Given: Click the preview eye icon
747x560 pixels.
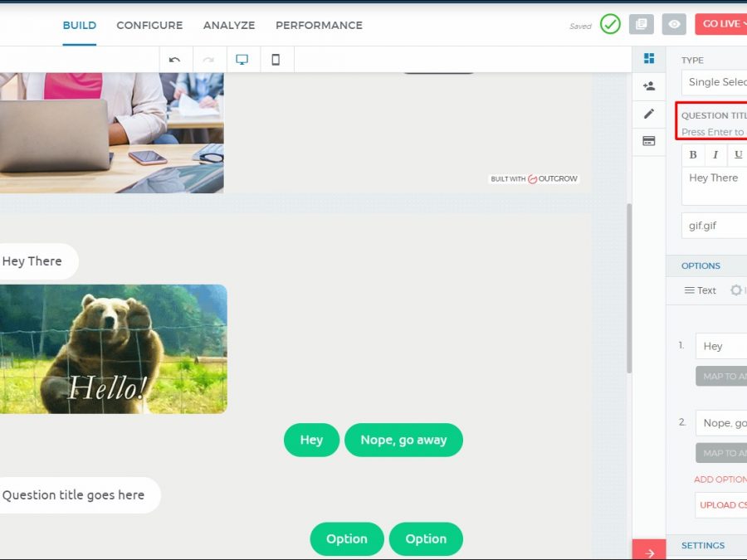Looking at the screenshot, I should [674, 24].
